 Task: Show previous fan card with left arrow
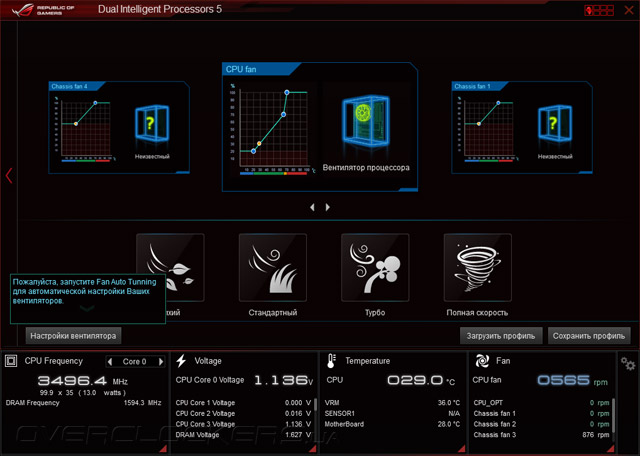coord(312,207)
